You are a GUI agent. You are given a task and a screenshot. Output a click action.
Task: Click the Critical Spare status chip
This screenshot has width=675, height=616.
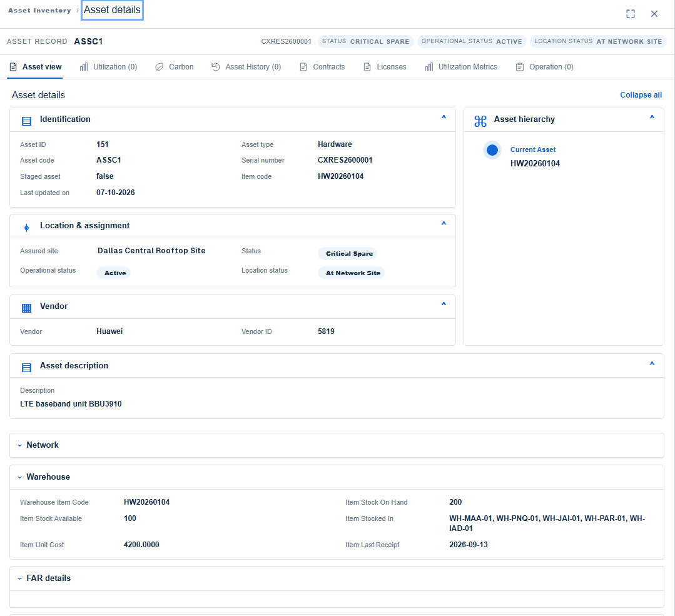point(347,253)
